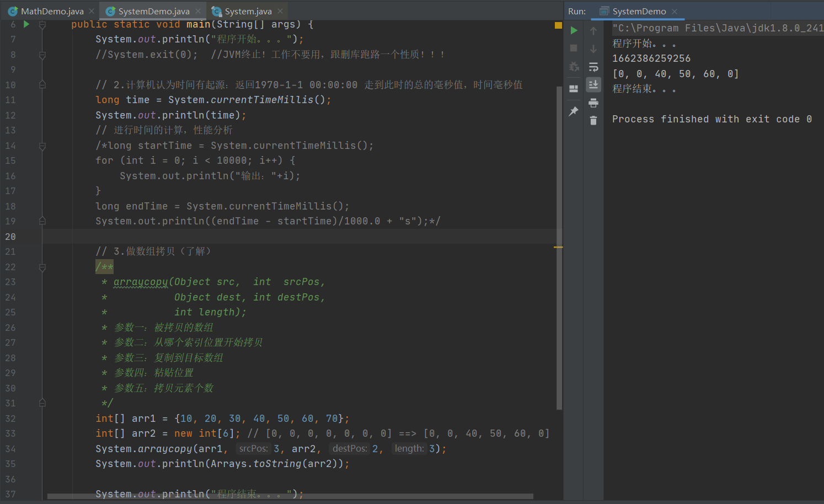Image resolution: width=824 pixels, height=504 pixels.
Task: Run main method via line 6 gutter arrow
Action: [x=26, y=24]
